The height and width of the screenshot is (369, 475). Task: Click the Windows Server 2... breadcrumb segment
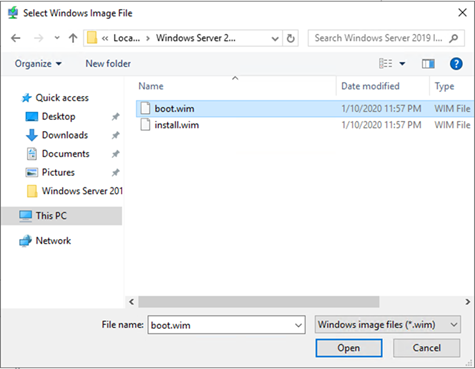point(196,38)
